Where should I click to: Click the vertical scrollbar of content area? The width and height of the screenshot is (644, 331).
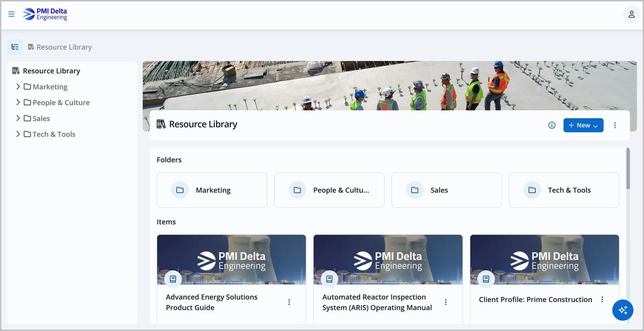point(628,168)
